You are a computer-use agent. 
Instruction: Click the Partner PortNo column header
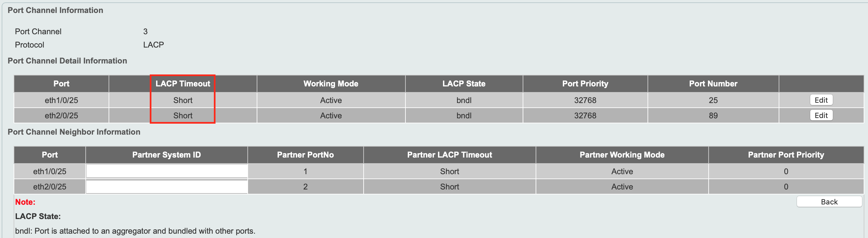pos(305,155)
